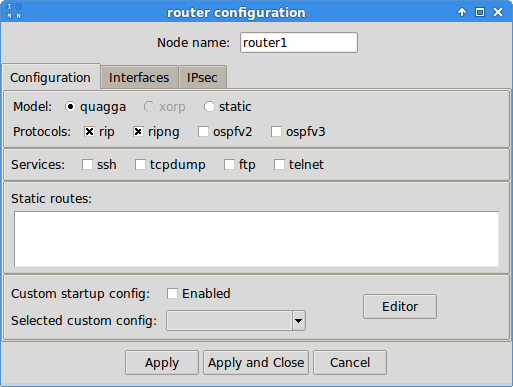Image resolution: width=513 pixels, height=387 pixels.
Task: Uncheck the ripng protocol checkbox
Action: 138,132
